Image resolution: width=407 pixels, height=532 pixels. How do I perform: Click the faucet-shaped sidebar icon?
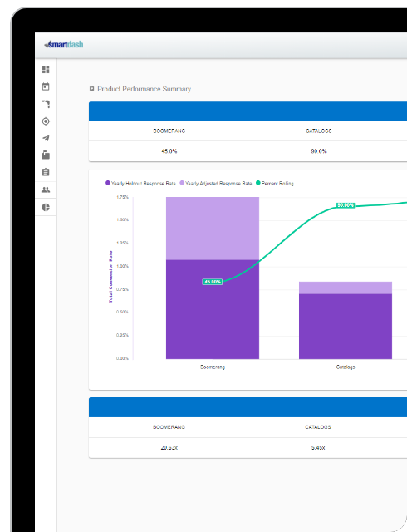(46, 104)
